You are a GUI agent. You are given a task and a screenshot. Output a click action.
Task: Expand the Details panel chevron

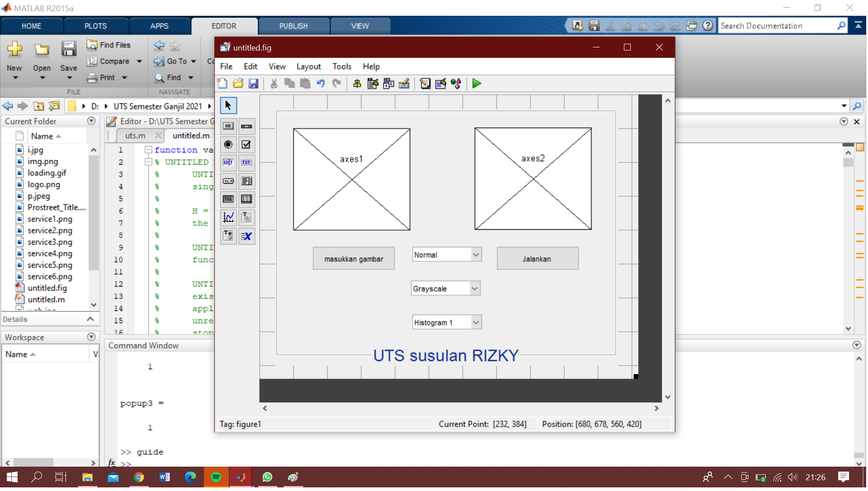pos(90,320)
